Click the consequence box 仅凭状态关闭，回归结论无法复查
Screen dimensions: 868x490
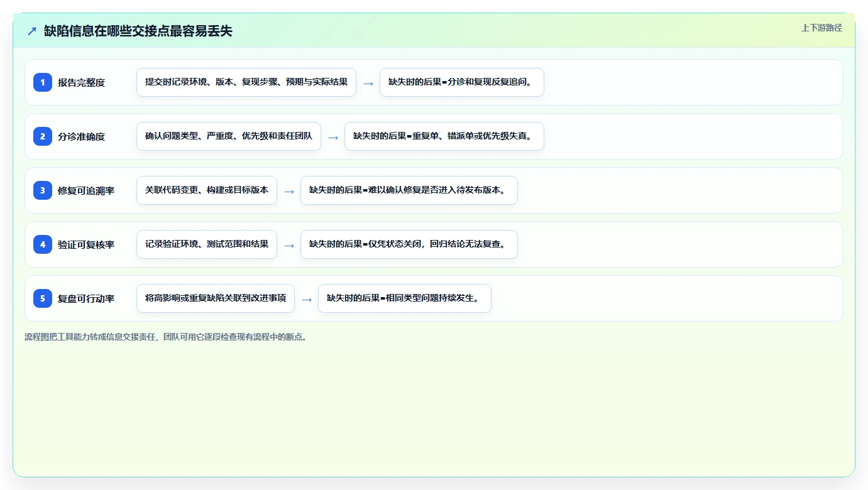tap(409, 244)
